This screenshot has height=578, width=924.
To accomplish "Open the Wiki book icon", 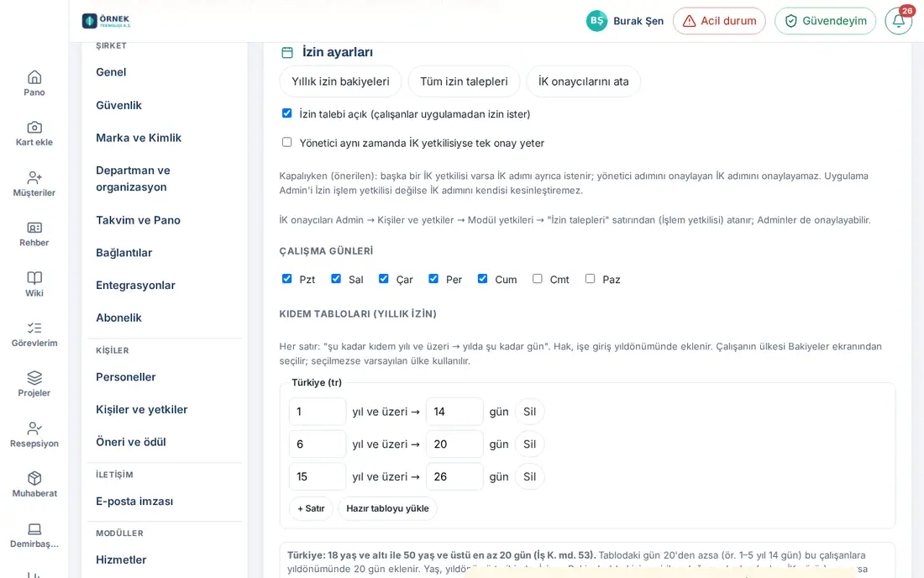I will [x=34, y=277].
